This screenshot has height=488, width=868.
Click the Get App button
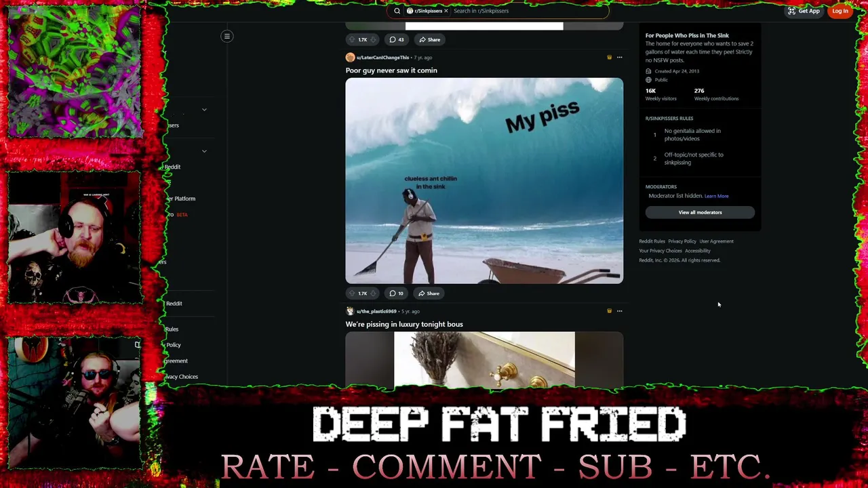tap(804, 11)
